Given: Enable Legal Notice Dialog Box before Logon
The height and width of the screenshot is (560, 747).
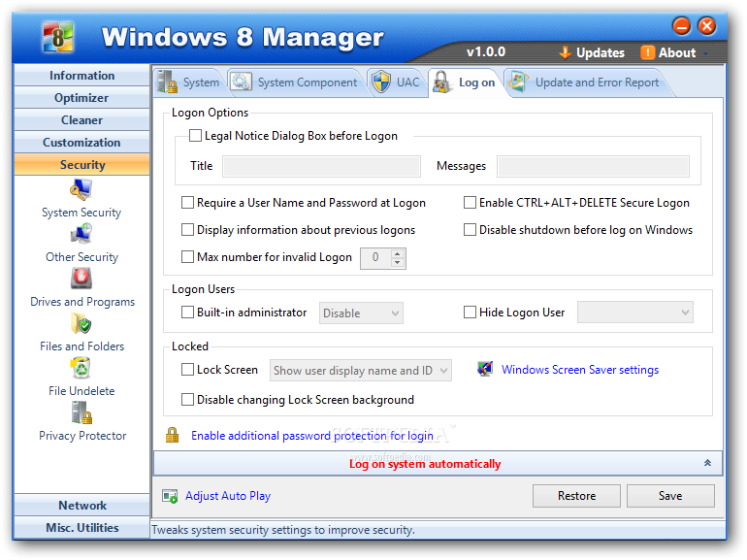Looking at the screenshot, I should [x=195, y=136].
